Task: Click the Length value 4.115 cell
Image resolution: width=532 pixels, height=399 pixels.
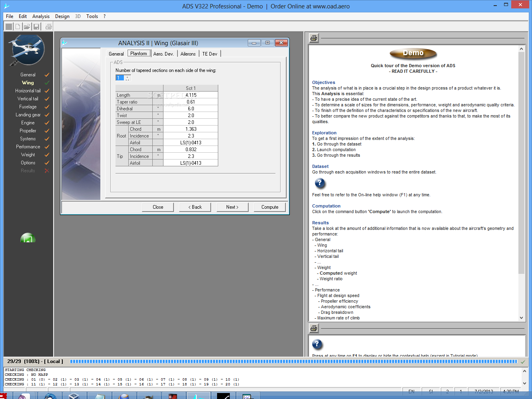Action: (x=191, y=95)
